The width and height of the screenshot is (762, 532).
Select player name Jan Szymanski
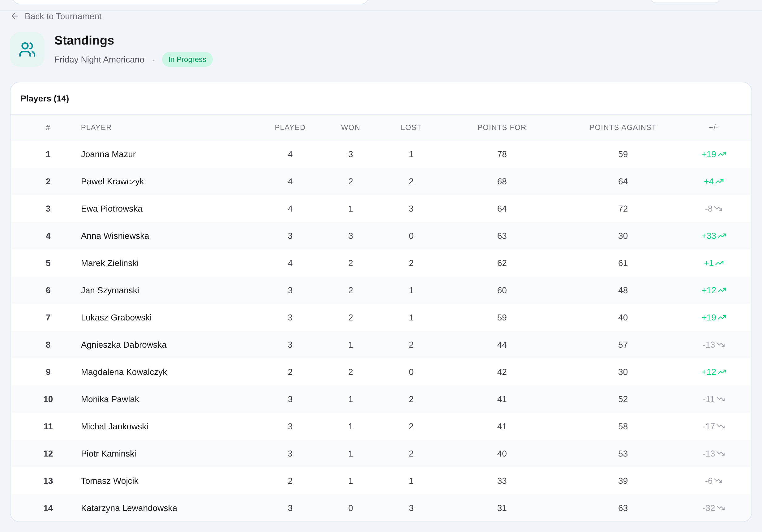[110, 290]
